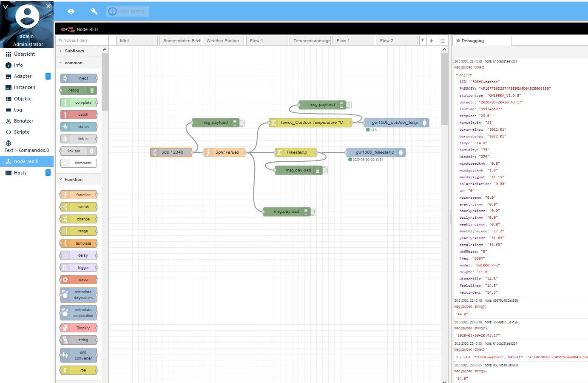Image resolution: width=588 pixels, height=383 pixels.
Task: Open the flow list menu icon
Action: pyautogui.click(x=443, y=41)
